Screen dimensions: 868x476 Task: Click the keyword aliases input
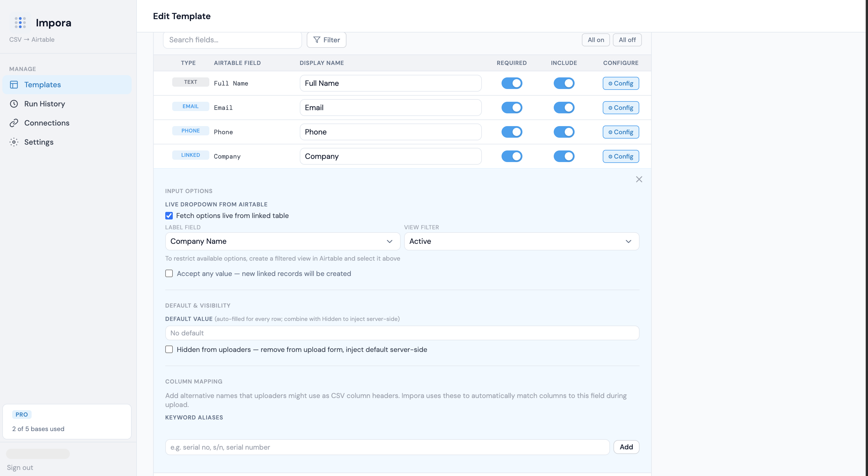pyautogui.click(x=387, y=447)
